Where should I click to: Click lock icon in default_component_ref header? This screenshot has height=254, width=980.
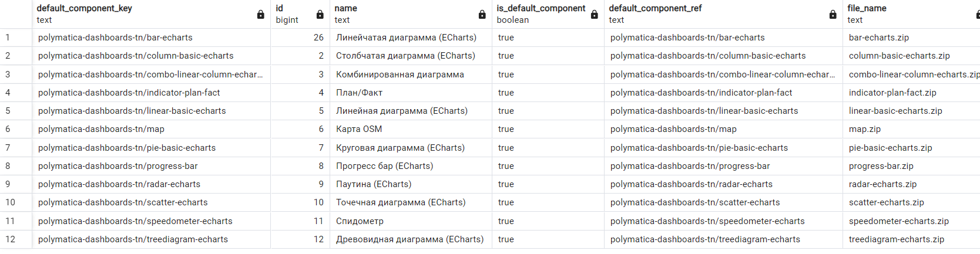pos(833,15)
